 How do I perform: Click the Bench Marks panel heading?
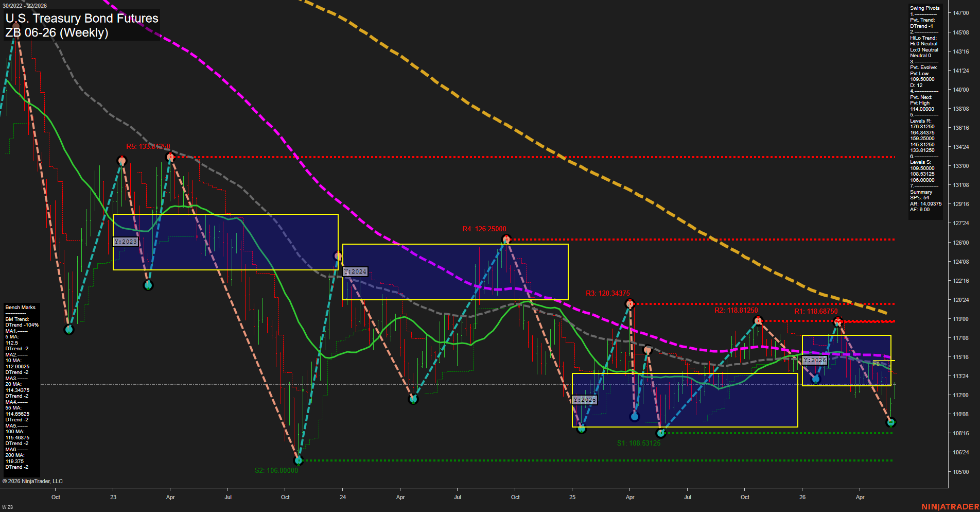pyautogui.click(x=21, y=308)
